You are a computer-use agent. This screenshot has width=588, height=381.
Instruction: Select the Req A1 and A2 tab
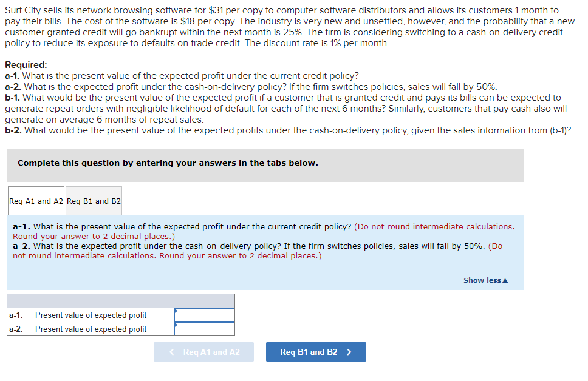pos(35,200)
